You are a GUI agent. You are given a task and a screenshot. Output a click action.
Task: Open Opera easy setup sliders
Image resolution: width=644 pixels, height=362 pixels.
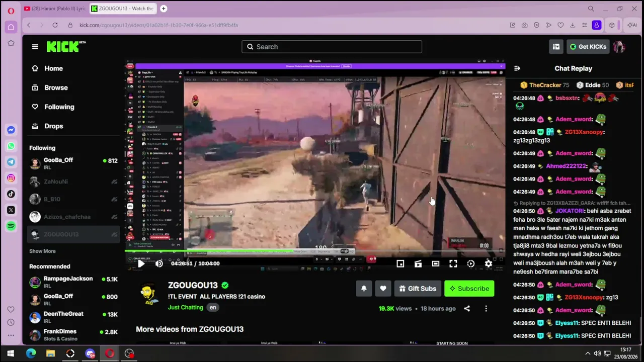[x=585, y=25]
